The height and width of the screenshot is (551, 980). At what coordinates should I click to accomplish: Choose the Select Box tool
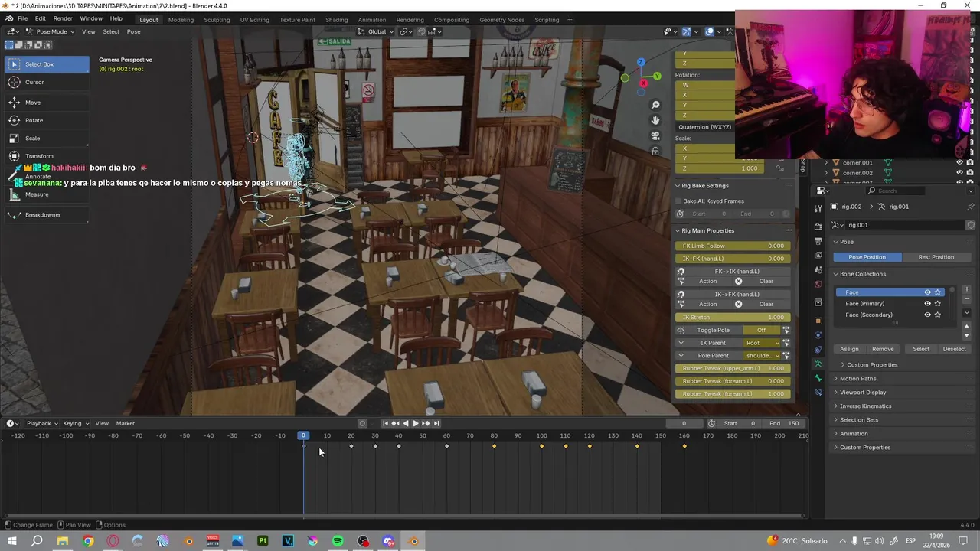tap(46, 64)
